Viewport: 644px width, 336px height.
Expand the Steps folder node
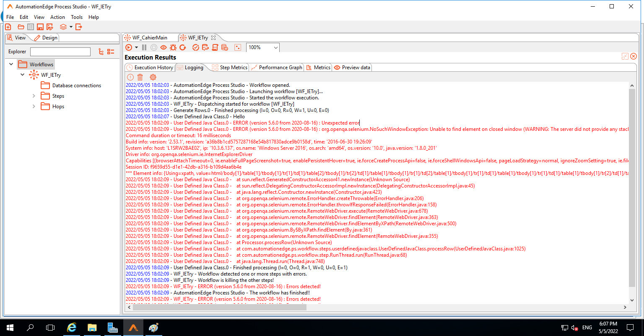pyautogui.click(x=34, y=96)
